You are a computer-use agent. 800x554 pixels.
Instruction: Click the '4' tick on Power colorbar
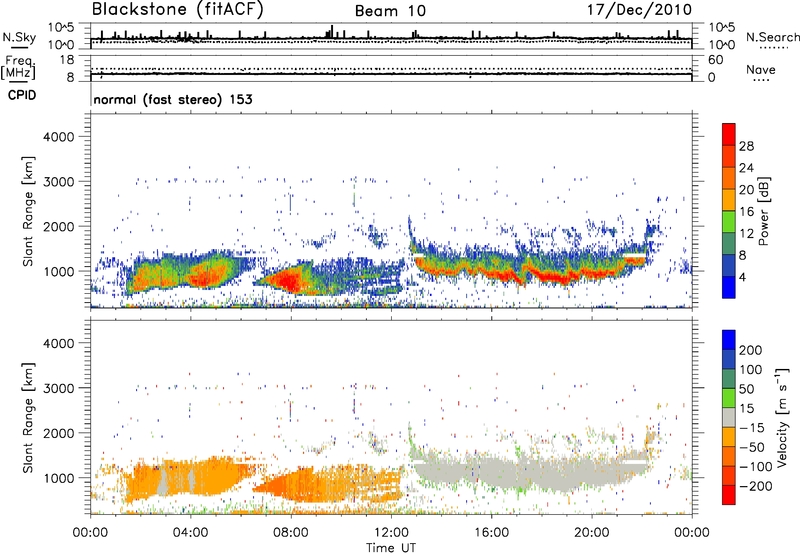click(x=742, y=277)
